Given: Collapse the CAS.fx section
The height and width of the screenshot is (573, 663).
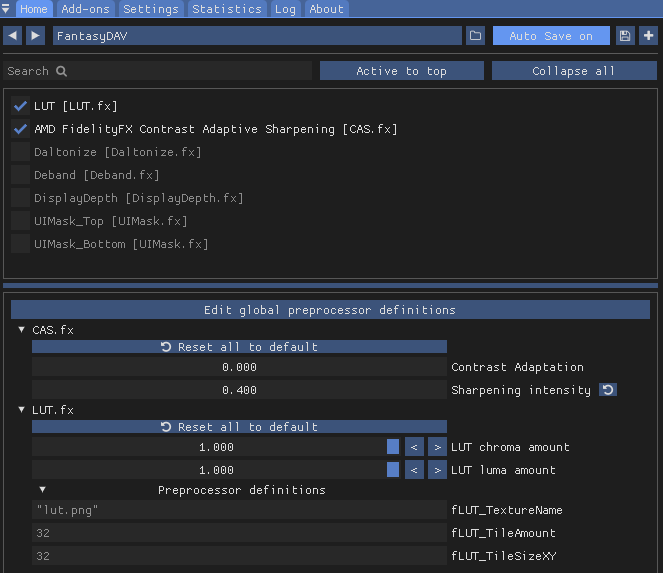Looking at the screenshot, I should pos(22,330).
